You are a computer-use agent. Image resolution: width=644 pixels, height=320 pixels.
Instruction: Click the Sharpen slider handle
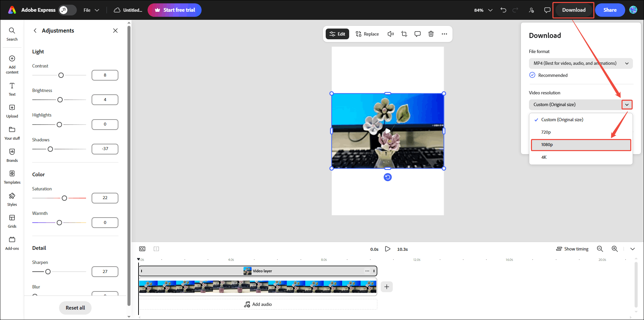click(48, 272)
